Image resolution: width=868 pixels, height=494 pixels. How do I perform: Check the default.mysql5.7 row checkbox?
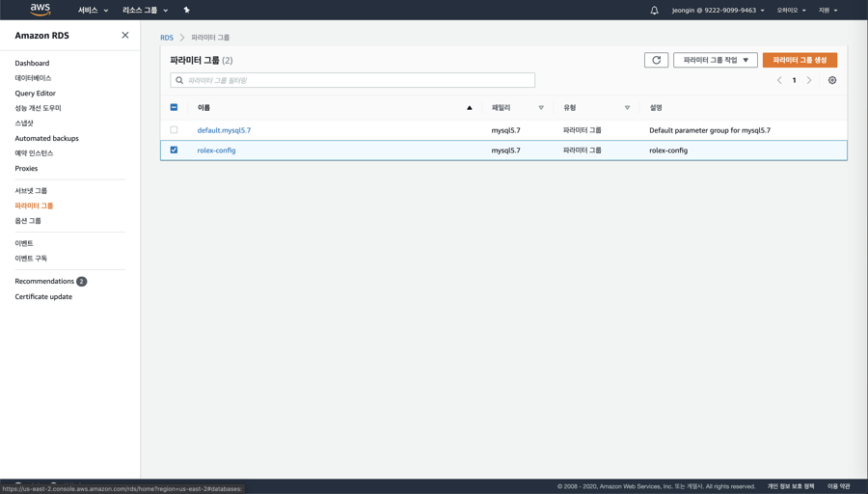tap(174, 130)
